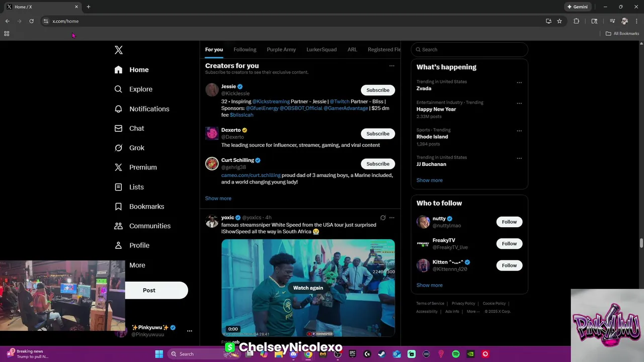Click the X logo in sidebar
Screen dimensions: 644x362
point(119,50)
